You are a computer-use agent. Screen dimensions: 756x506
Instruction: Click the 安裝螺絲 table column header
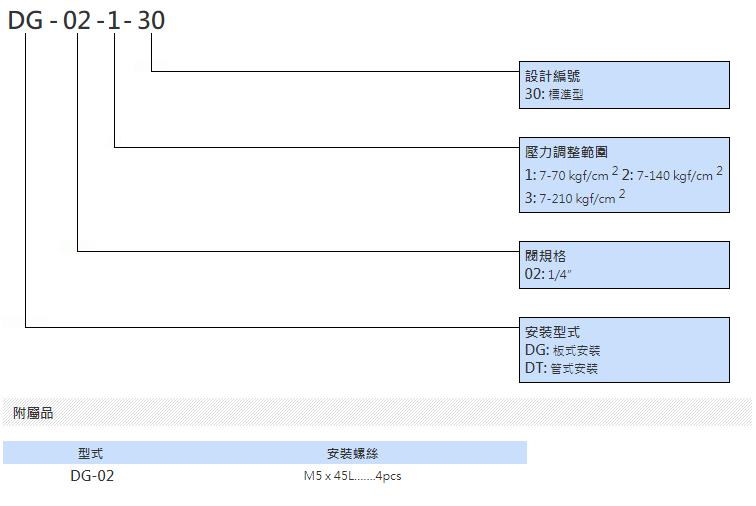coord(352,453)
